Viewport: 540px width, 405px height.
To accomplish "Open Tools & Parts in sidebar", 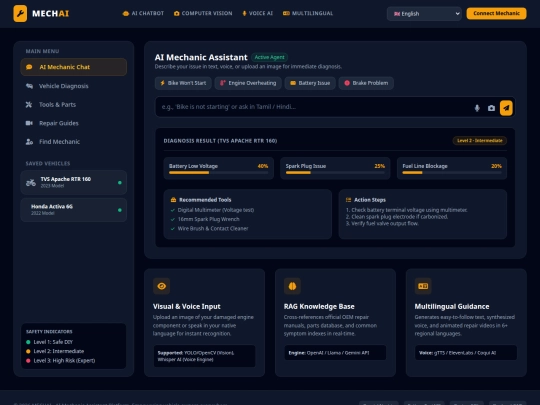I will coord(74,104).
